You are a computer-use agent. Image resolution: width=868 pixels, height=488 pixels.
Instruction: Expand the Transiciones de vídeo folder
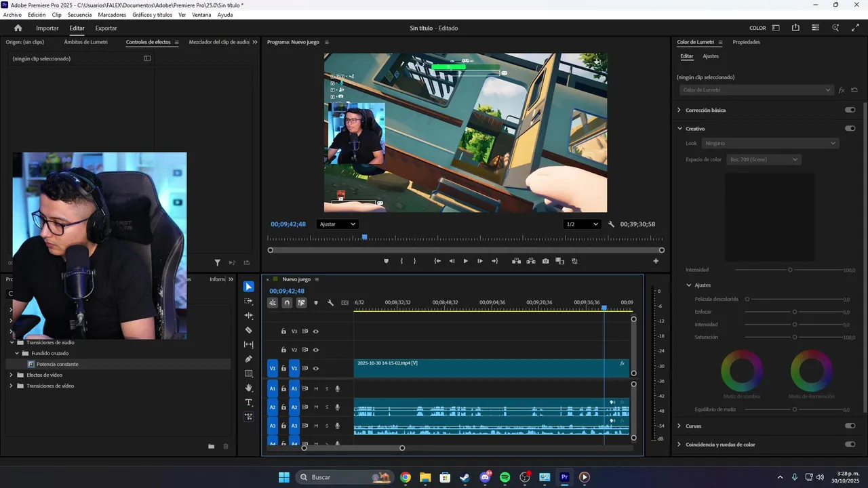click(x=11, y=386)
